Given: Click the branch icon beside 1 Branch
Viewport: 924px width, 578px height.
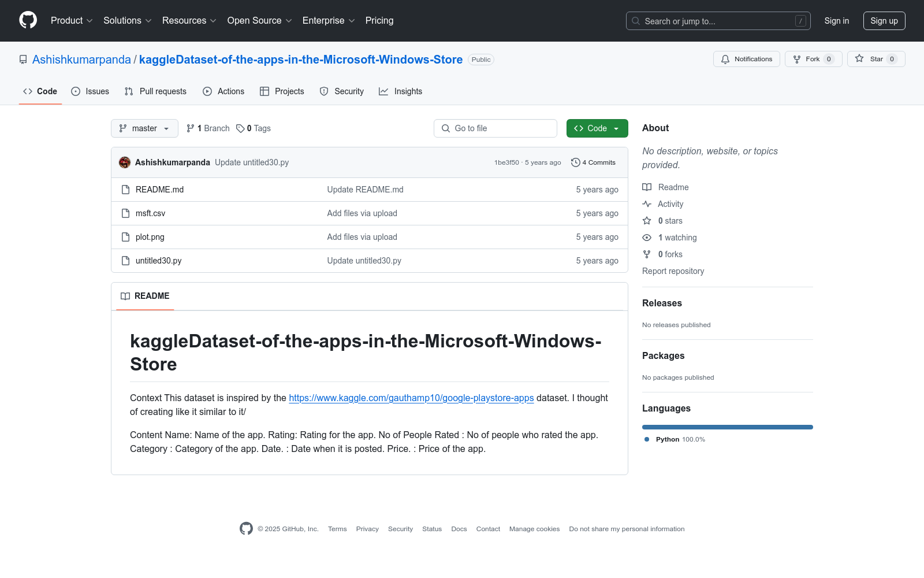Looking at the screenshot, I should [191, 128].
